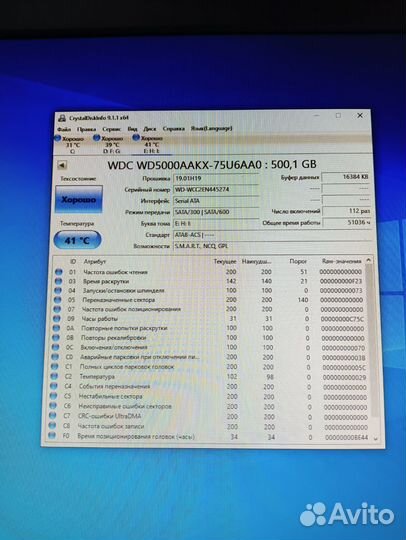Click the S.M.A.R.T., NCQ, GPL features field
This screenshot has width=406, height=540.
point(272,246)
